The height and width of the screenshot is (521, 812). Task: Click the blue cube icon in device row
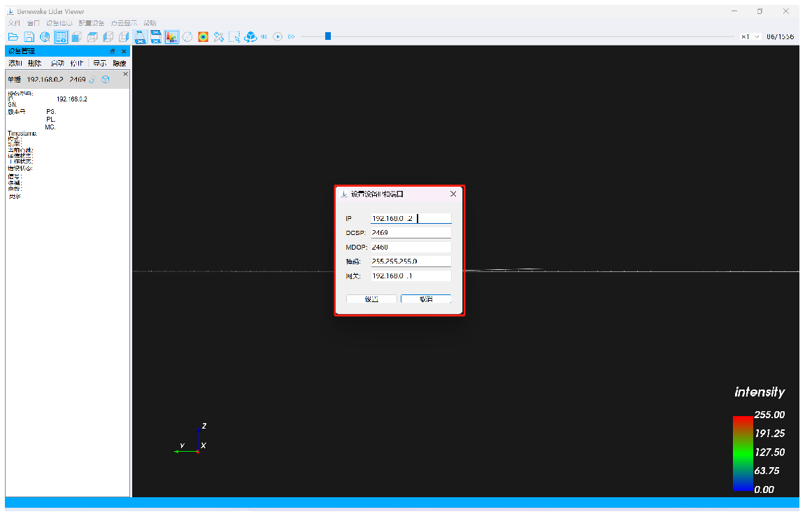[106, 80]
